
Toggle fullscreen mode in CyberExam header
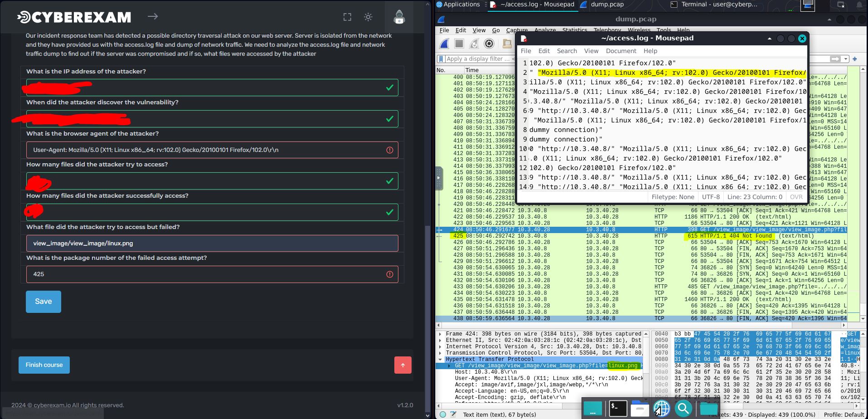point(347,17)
